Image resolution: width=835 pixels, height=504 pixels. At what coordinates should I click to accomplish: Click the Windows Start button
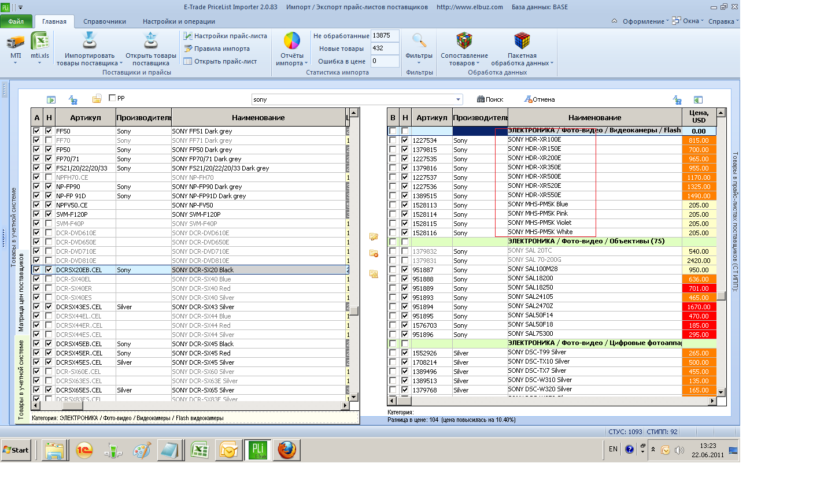[16, 450]
